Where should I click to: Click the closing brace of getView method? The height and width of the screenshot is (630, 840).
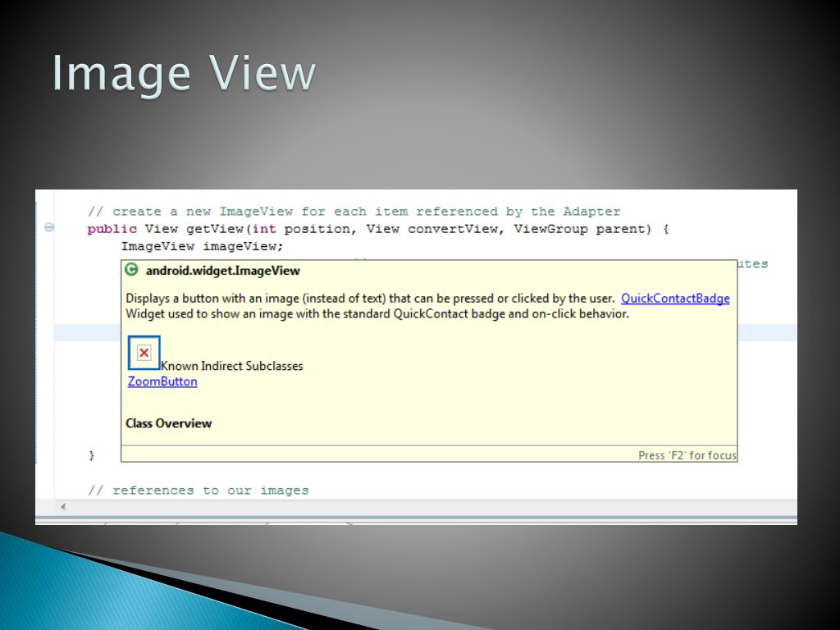coord(91,455)
